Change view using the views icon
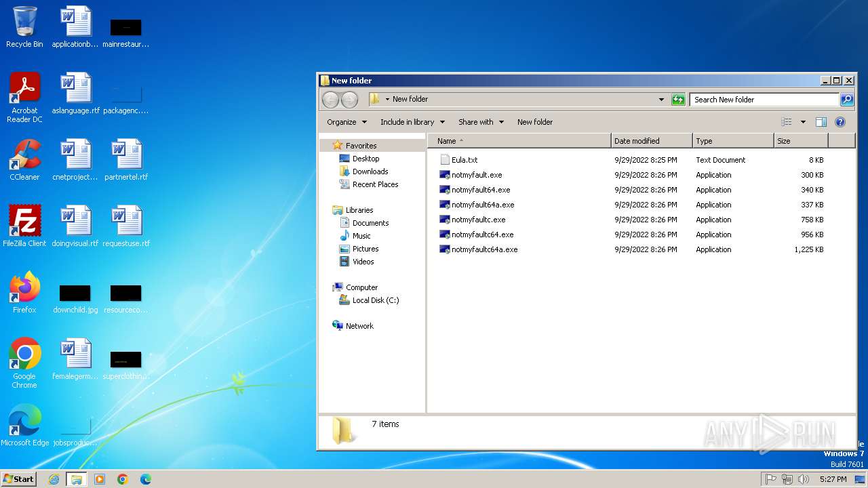The image size is (868, 488). click(787, 122)
